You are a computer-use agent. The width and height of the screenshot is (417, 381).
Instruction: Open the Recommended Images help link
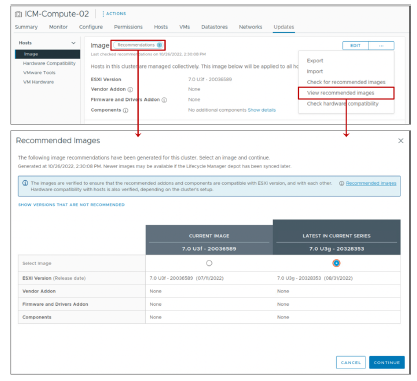tap(371, 183)
